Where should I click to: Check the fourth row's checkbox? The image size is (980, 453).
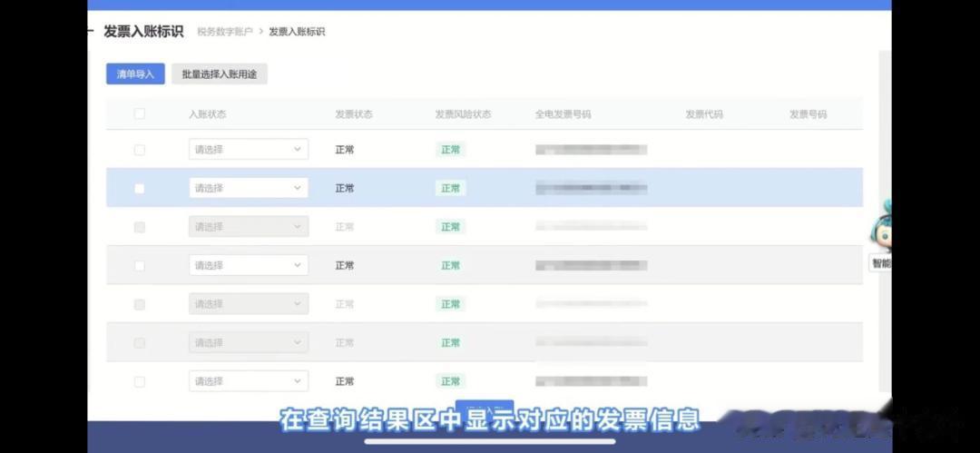coord(140,266)
